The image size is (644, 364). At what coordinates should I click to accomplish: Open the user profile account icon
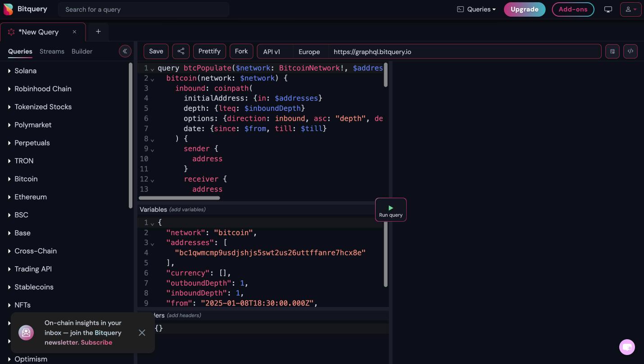(630, 9)
